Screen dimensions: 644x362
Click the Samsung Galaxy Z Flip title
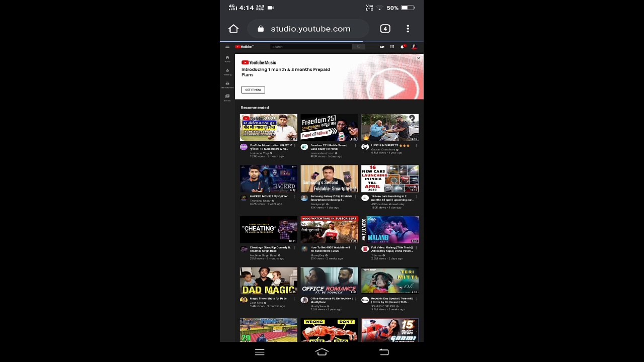pyautogui.click(x=331, y=198)
